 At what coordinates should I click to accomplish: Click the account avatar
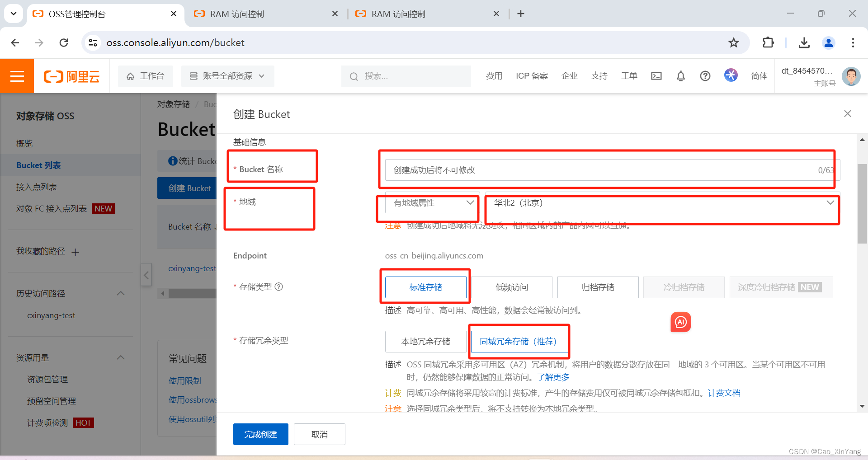[851, 76]
